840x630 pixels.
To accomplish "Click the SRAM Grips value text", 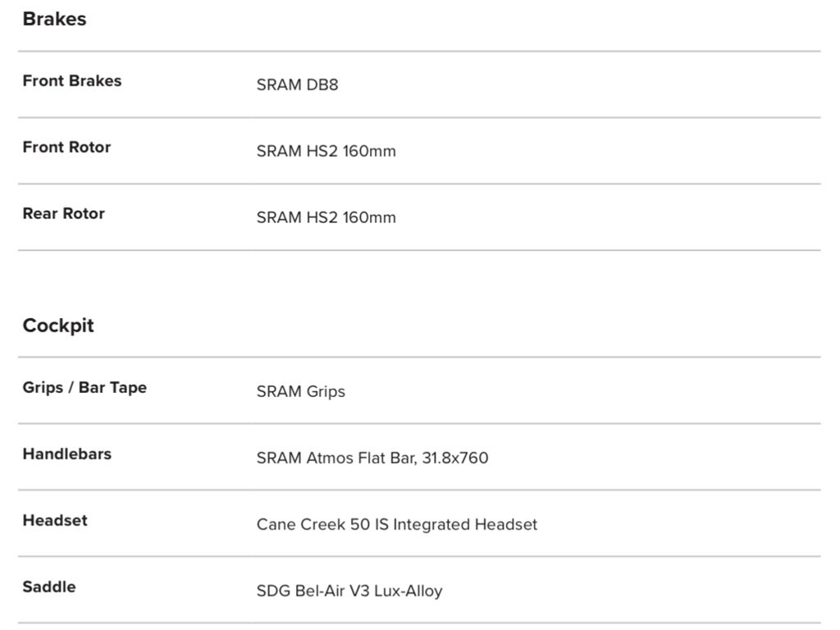I will pyautogui.click(x=300, y=392).
